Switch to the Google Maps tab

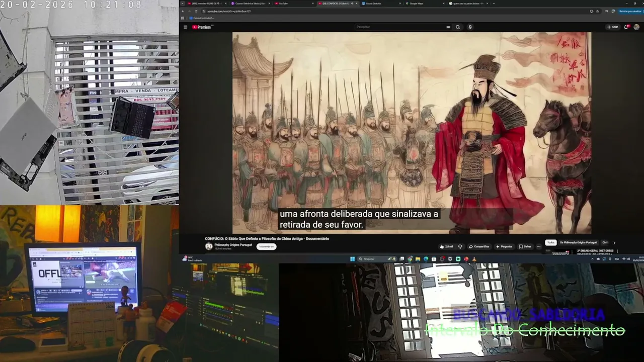[x=425, y=4]
